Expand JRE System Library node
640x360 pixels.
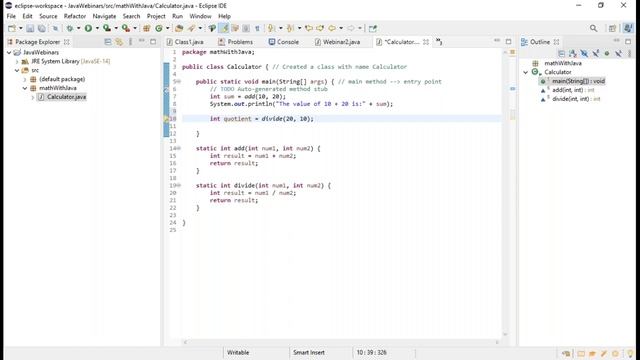(17, 62)
